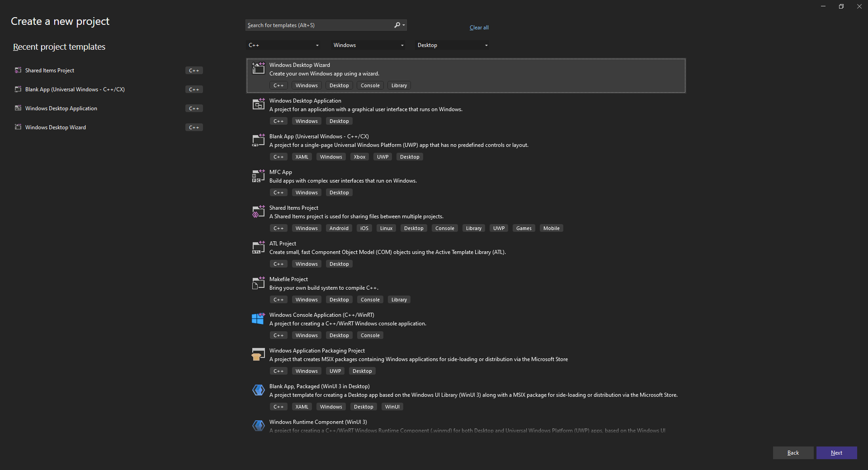Screen dimensions: 868x470
Task: Click the search magnifier icon
Action: [x=397, y=25]
